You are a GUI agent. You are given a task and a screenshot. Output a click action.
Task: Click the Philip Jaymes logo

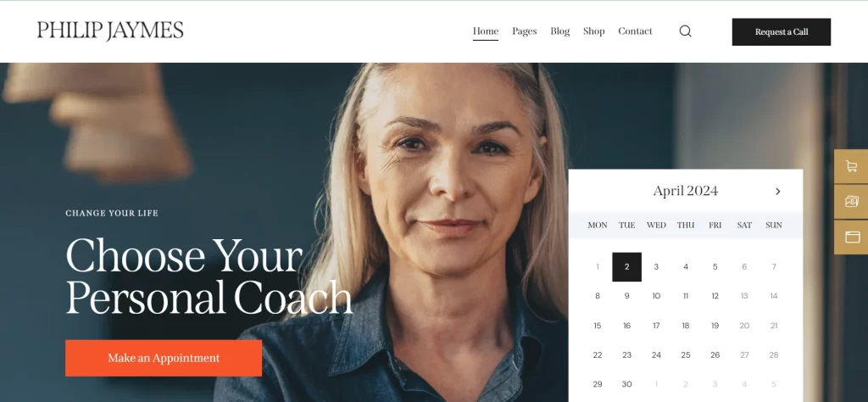point(110,31)
